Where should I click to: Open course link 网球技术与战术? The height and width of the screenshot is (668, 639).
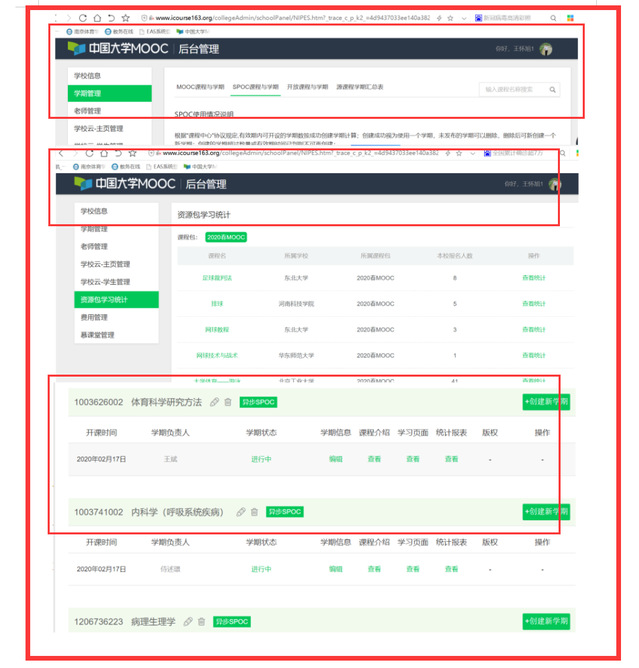click(x=217, y=355)
